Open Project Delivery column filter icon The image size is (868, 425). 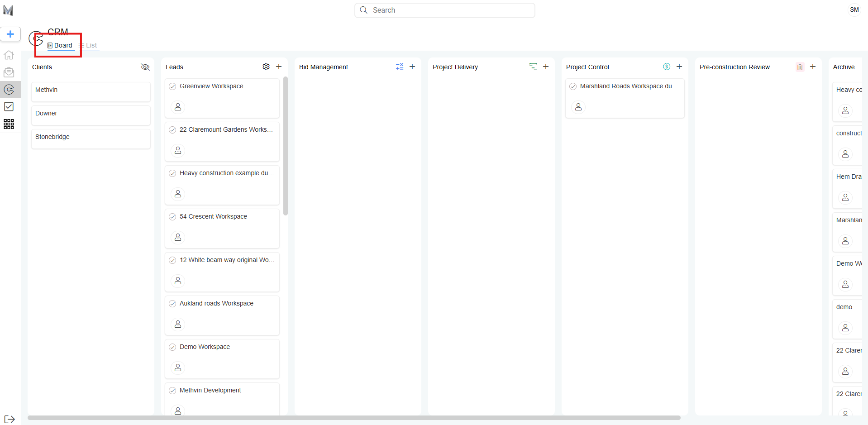coord(533,67)
